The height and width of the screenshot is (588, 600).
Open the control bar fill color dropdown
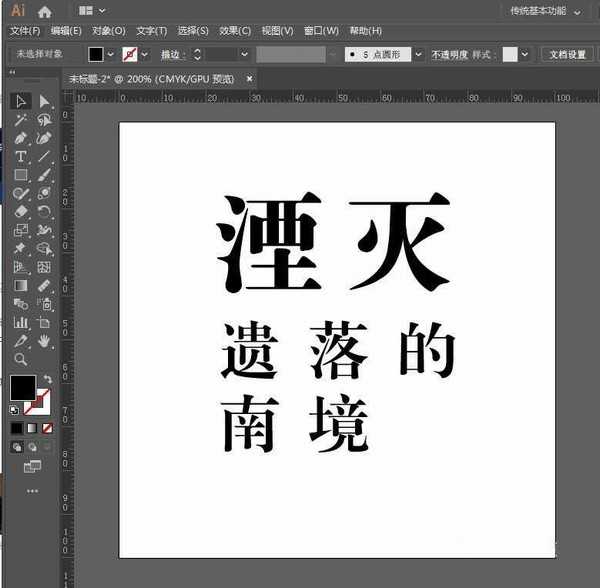click(x=111, y=54)
